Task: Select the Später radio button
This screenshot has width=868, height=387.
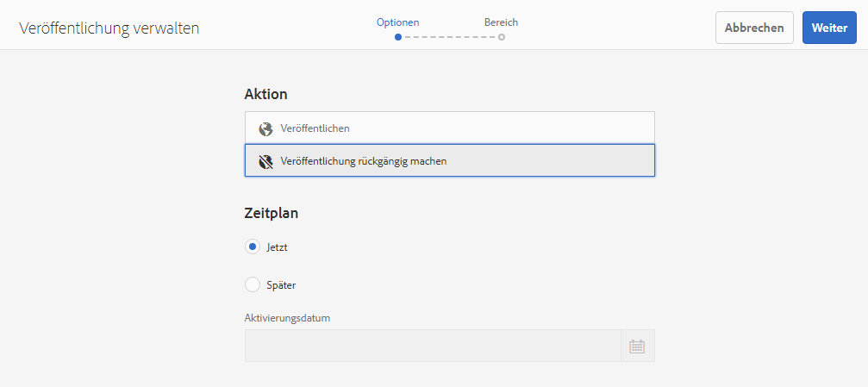Action: (x=253, y=284)
